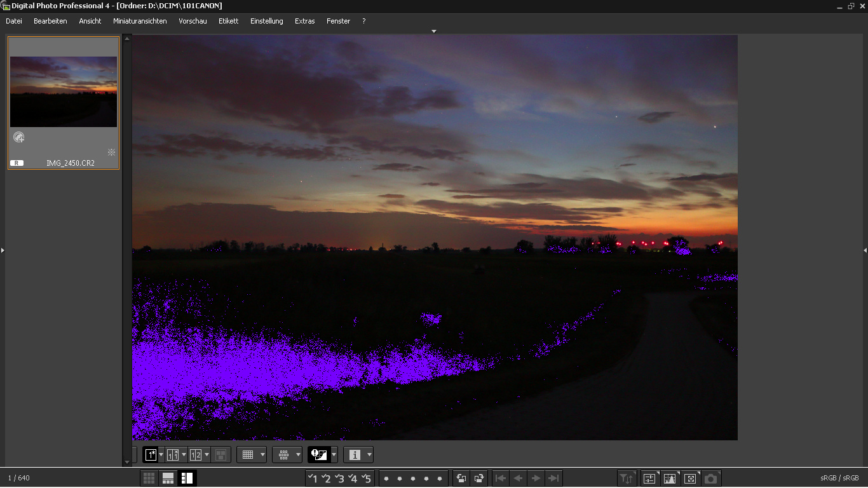Toggle vertical thumbnail layout with preview
The width and height of the screenshot is (868, 488).
point(187,478)
